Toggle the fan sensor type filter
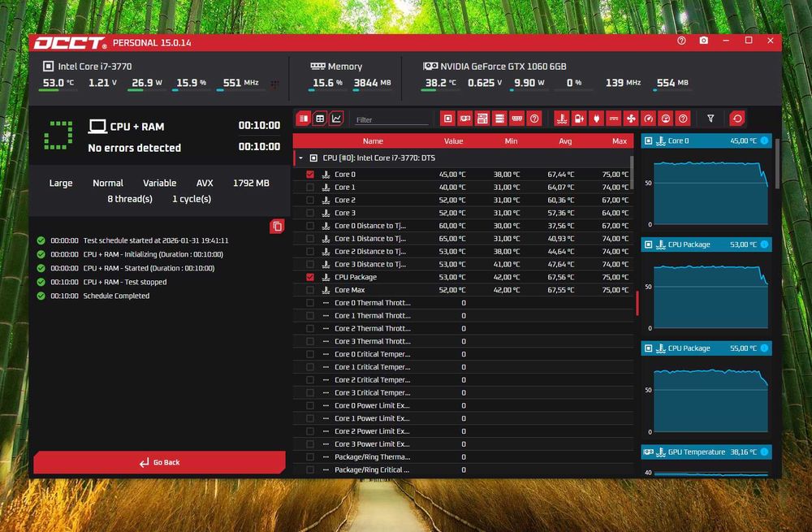Image resolution: width=812 pixels, height=532 pixels. point(631,119)
